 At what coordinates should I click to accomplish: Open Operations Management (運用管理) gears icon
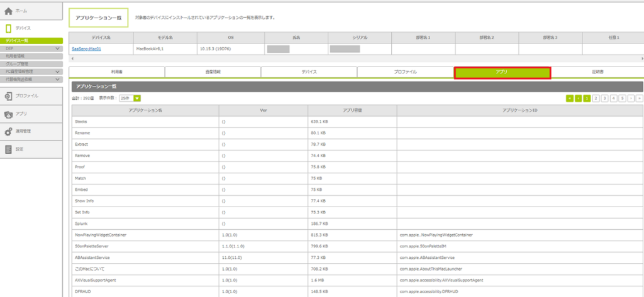point(8,132)
